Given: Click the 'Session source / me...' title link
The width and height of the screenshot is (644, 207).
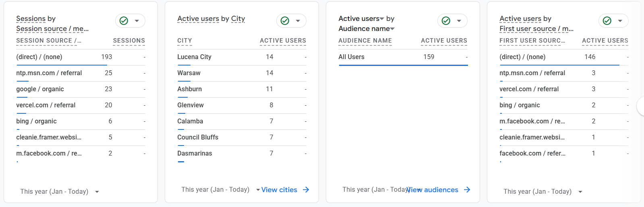Looking at the screenshot, I should click(52, 29).
